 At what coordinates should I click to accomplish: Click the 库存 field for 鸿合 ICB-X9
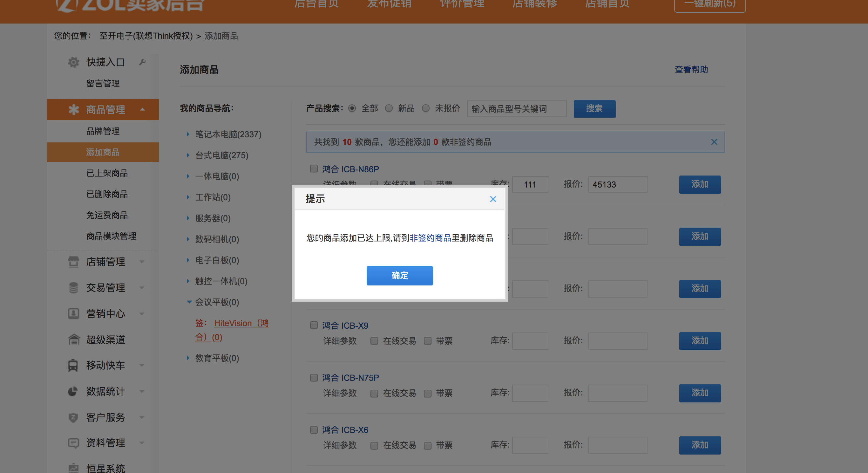pyautogui.click(x=530, y=341)
